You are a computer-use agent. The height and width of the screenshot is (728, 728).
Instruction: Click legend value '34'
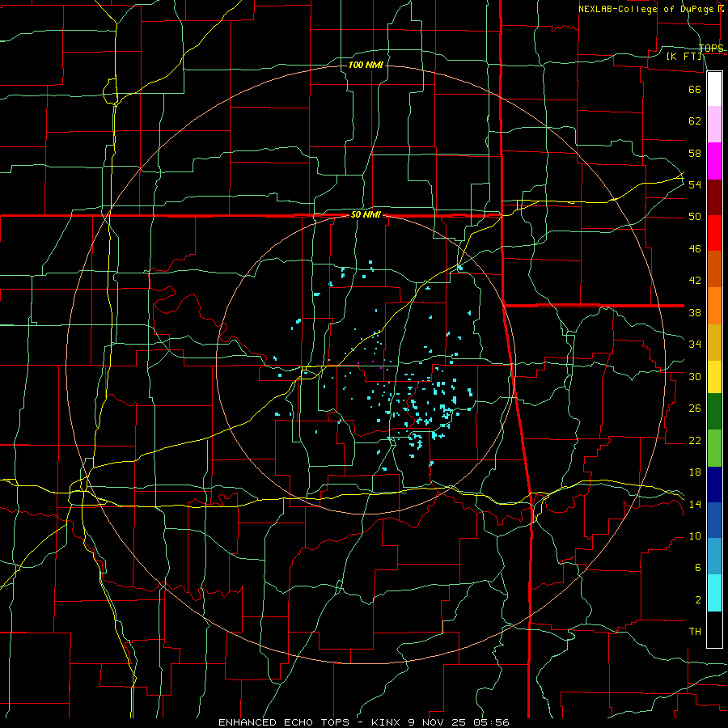click(695, 345)
